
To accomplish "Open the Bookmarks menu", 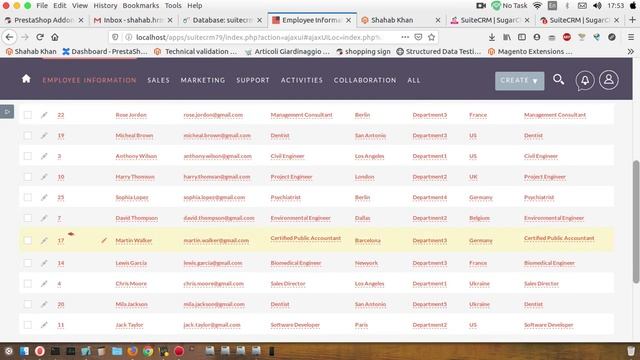I will click(x=141, y=6).
